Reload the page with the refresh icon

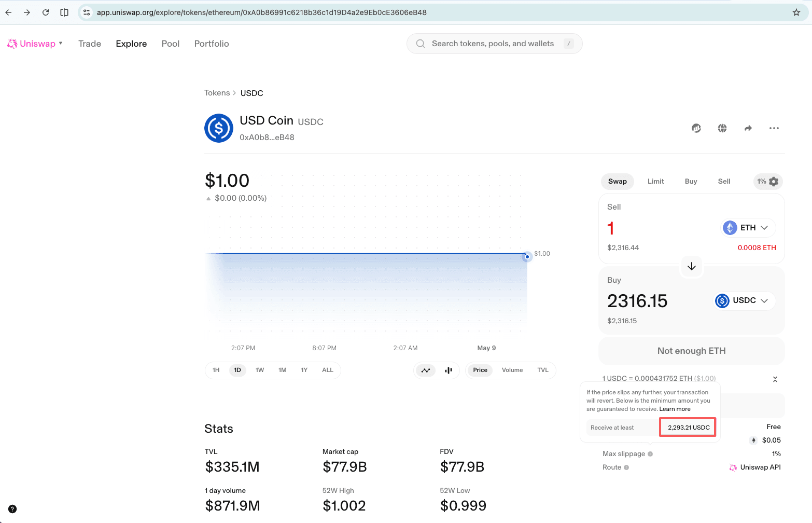[46, 12]
